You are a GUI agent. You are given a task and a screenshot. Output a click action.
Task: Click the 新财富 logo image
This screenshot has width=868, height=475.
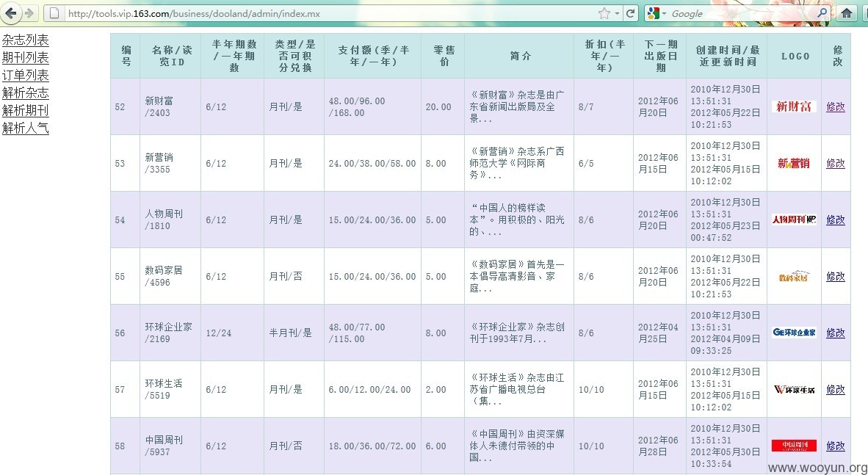click(794, 106)
